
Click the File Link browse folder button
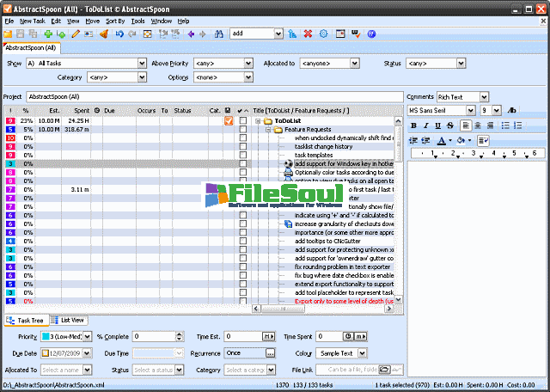coord(384,370)
